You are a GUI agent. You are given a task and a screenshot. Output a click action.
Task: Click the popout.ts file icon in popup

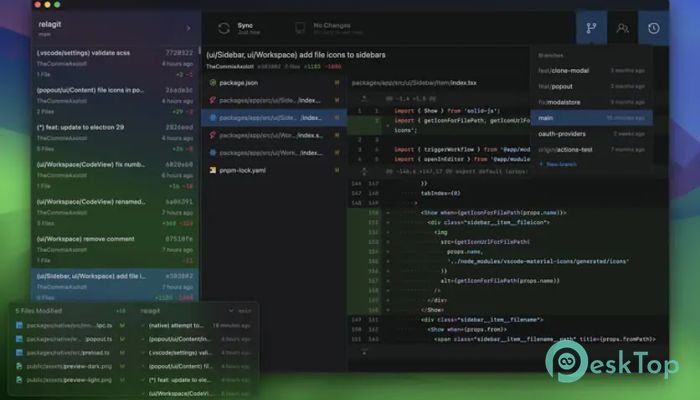19,339
